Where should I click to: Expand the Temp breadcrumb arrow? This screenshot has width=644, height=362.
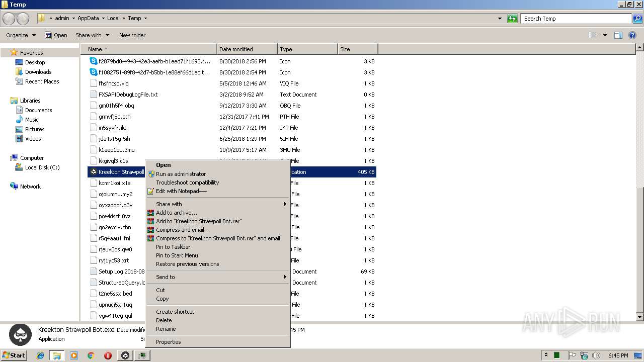(x=145, y=18)
